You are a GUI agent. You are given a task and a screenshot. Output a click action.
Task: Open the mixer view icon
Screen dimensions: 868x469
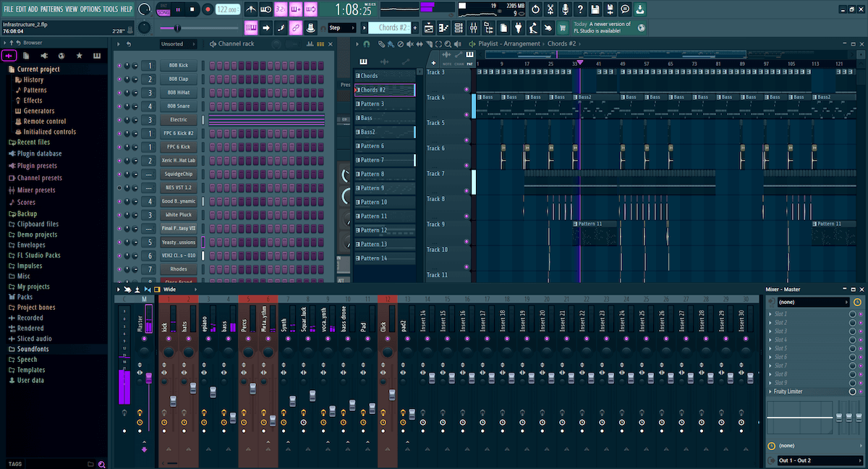pos(474,28)
